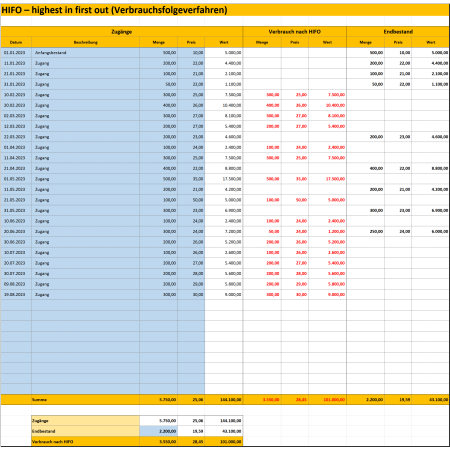Click the red consumption value 10.400,00
This screenshot has height=450, width=450.
click(x=327, y=105)
